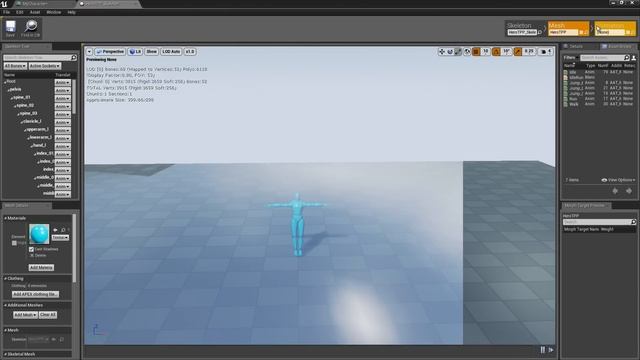Image resolution: width=640 pixels, height=360 pixels.
Task: Open the asset browser Filters dropdown
Action: 571,58
